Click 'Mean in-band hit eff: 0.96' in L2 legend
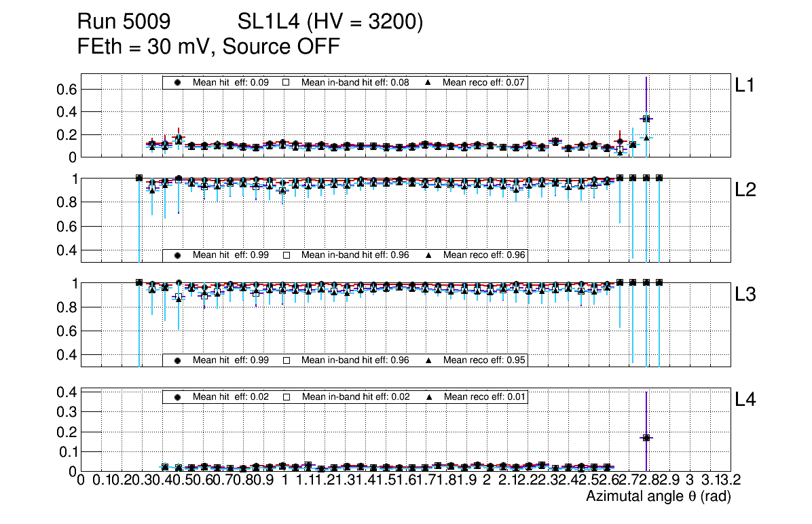 click(x=355, y=255)
